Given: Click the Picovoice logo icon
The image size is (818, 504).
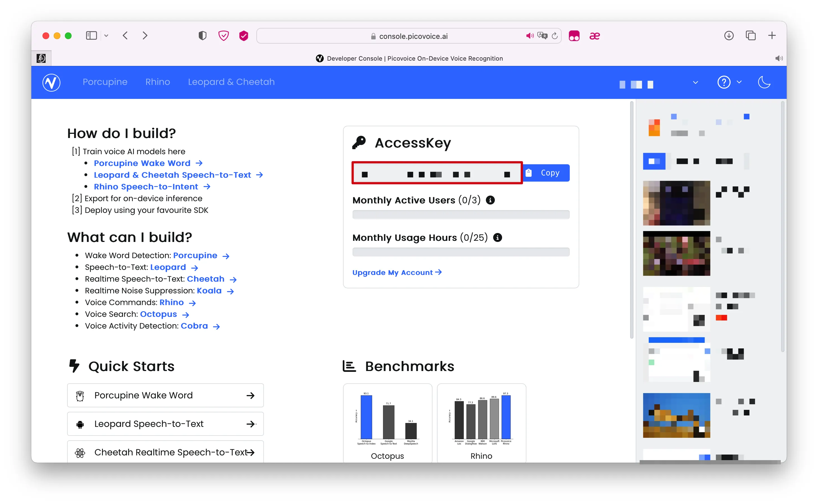Looking at the screenshot, I should (x=51, y=82).
